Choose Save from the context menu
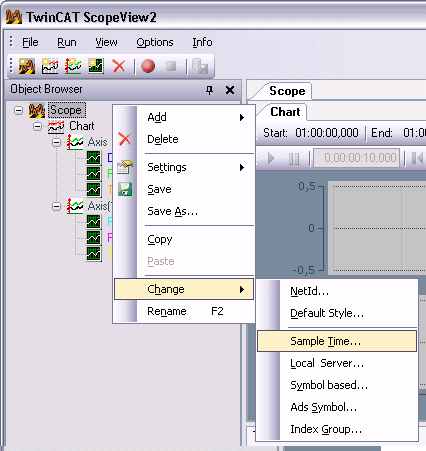426x451 pixels. point(184,189)
